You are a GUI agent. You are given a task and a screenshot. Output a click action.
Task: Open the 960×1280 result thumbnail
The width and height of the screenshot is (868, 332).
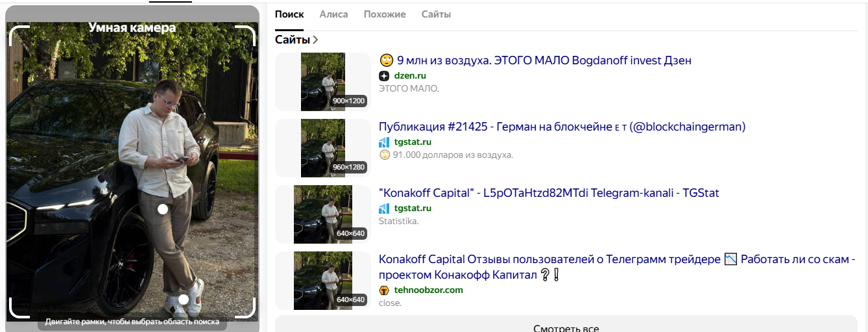(x=322, y=148)
